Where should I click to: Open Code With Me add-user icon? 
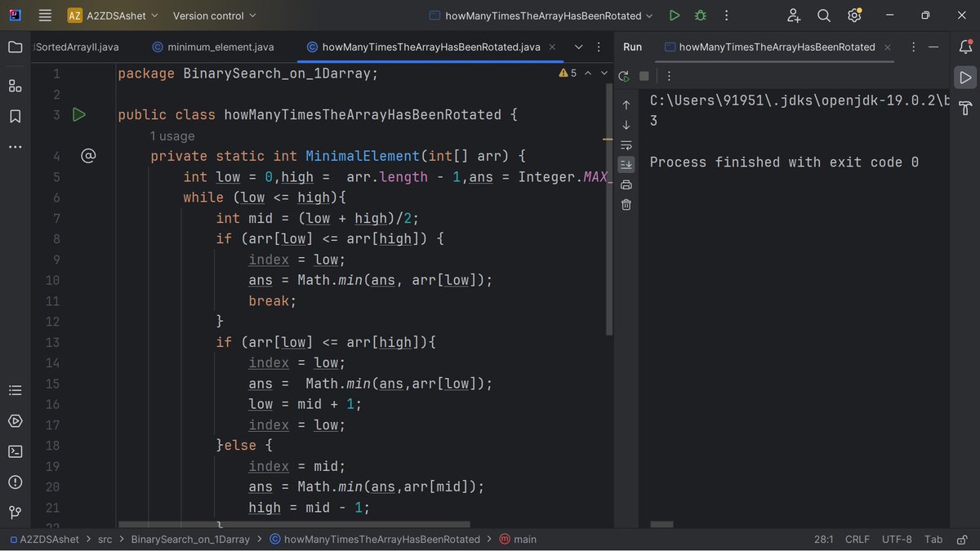pos(794,16)
